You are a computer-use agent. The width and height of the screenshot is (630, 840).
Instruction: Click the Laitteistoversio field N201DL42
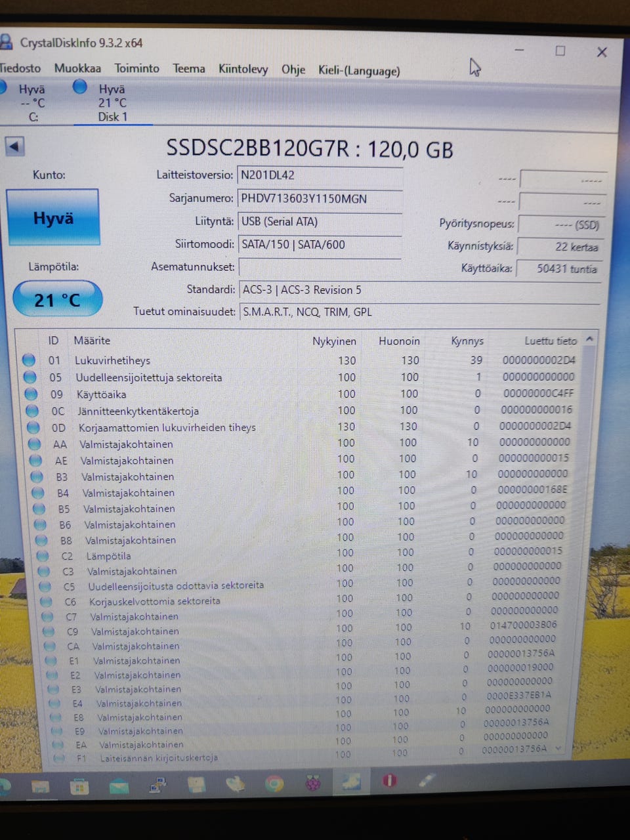[x=320, y=175]
